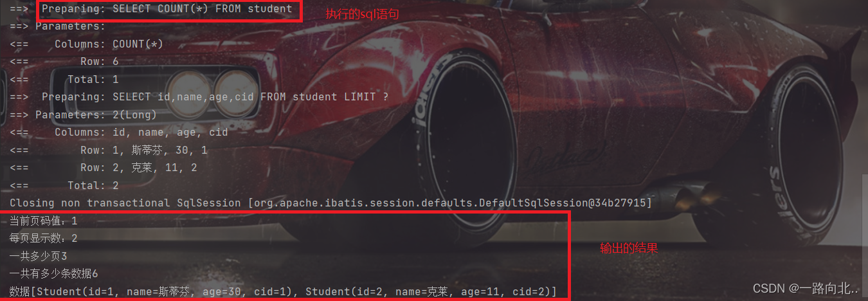Click the 一共有多少条数据6 output line

54,273
